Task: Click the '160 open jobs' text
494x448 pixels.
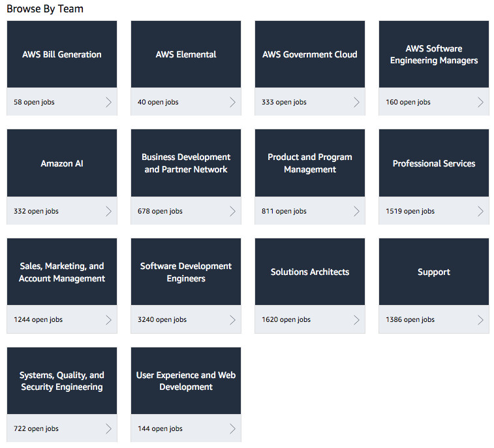Action: point(408,102)
